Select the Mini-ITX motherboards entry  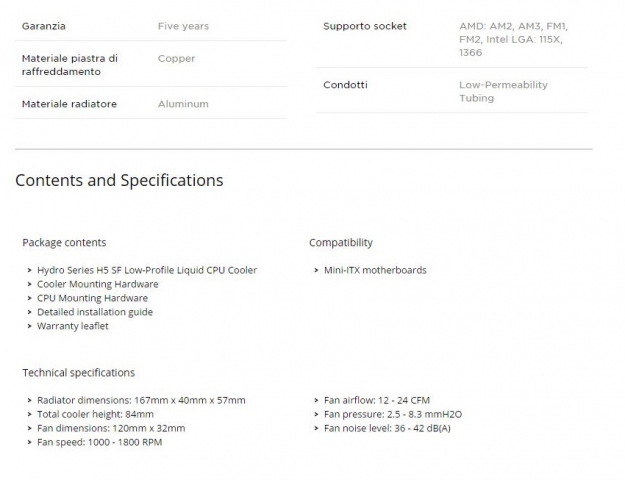(x=375, y=270)
